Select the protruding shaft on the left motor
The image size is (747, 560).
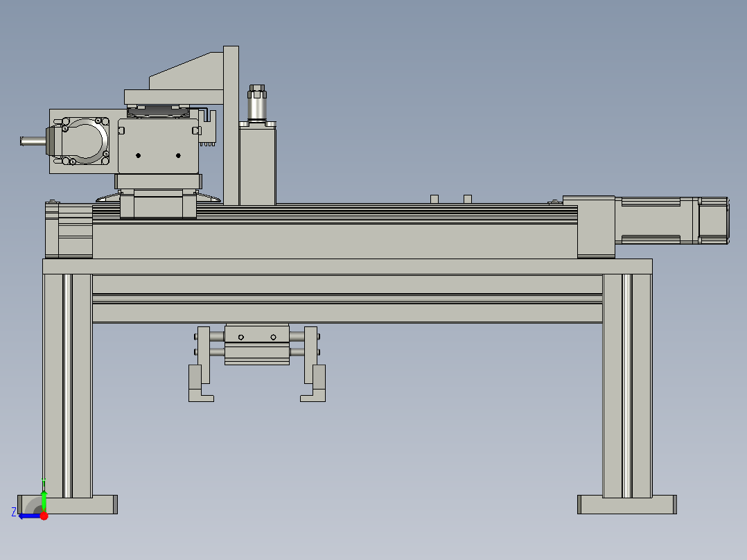tap(33, 141)
